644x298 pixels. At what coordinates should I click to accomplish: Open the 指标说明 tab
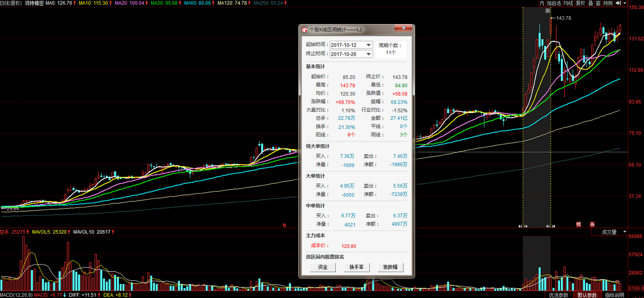[x=614, y=295]
